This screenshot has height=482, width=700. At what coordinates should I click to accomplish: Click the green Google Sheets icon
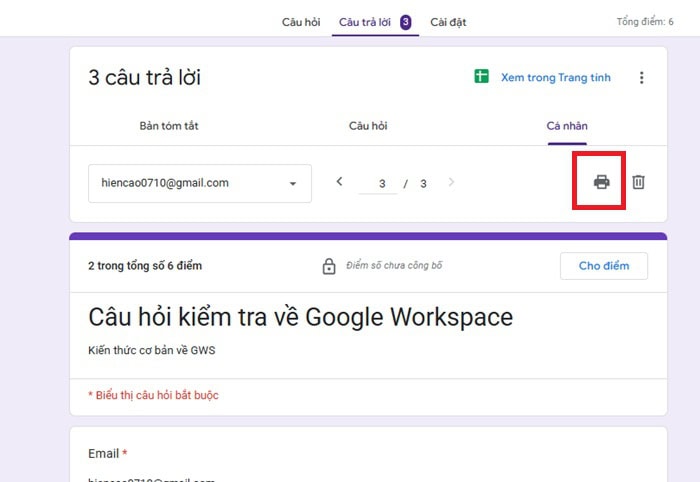(x=481, y=78)
